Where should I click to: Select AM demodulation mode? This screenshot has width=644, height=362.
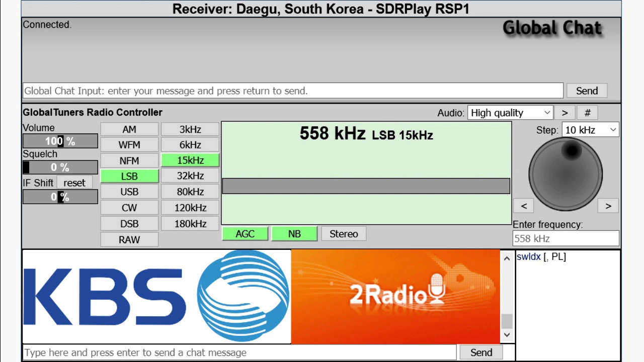point(129,129)
